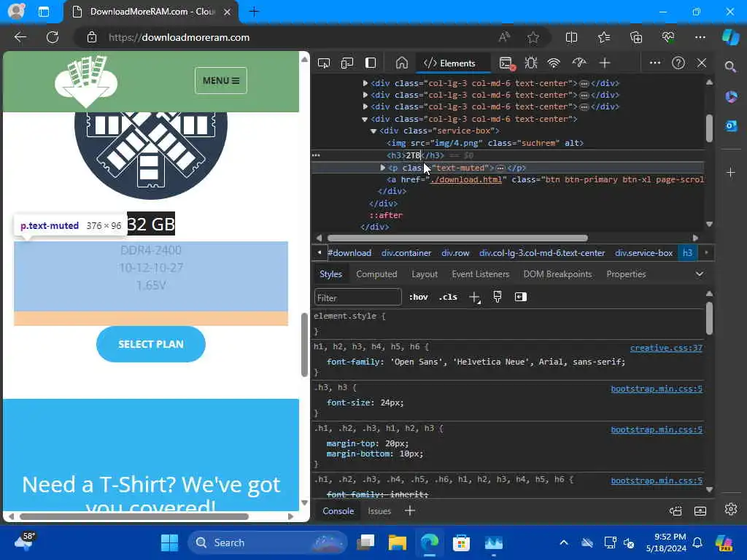Click the taskbar Search box
The height and width of the screenshot is (560, 747).
pos(268,542)
